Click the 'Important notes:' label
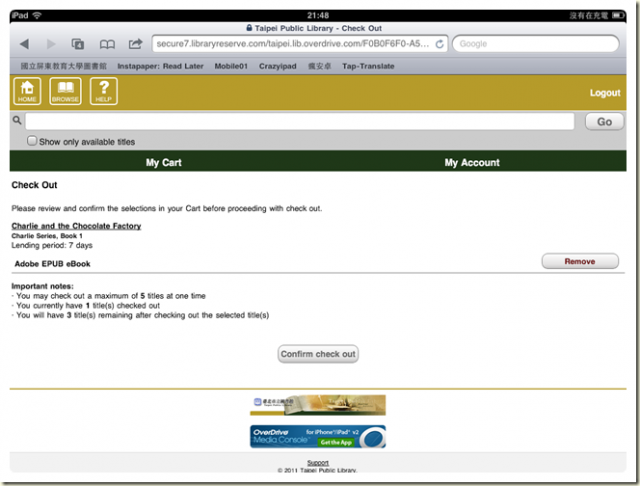Image resolution: width=640 pixels, height=486 pixels. click(42, 286)
